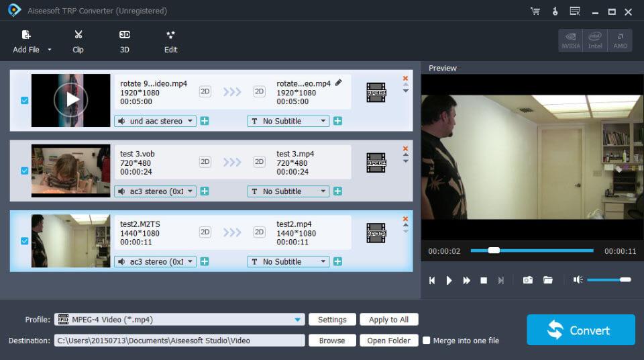
Task: Select the test 3.vob thumbnail
Action: click(x=70, y=171)
